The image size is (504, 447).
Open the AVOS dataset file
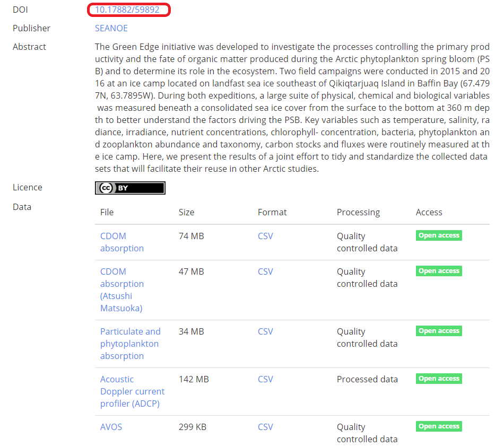(111, 427)
